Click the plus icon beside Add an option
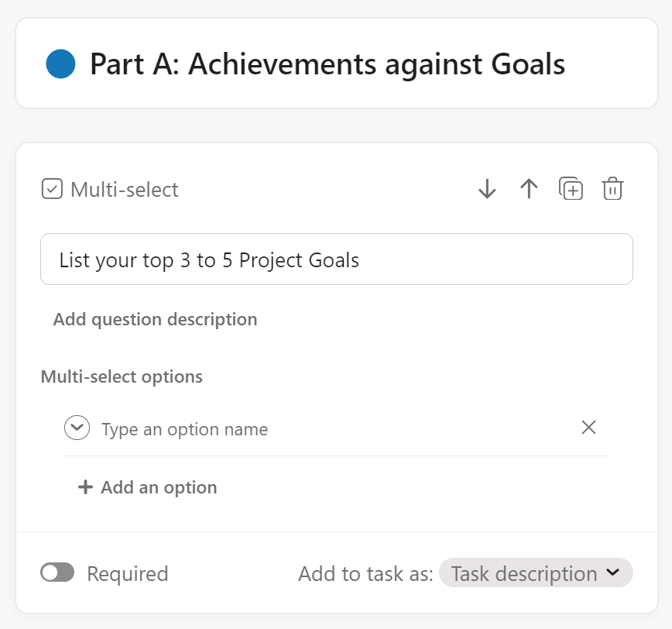672x629 pixels. tap(85, 487)
